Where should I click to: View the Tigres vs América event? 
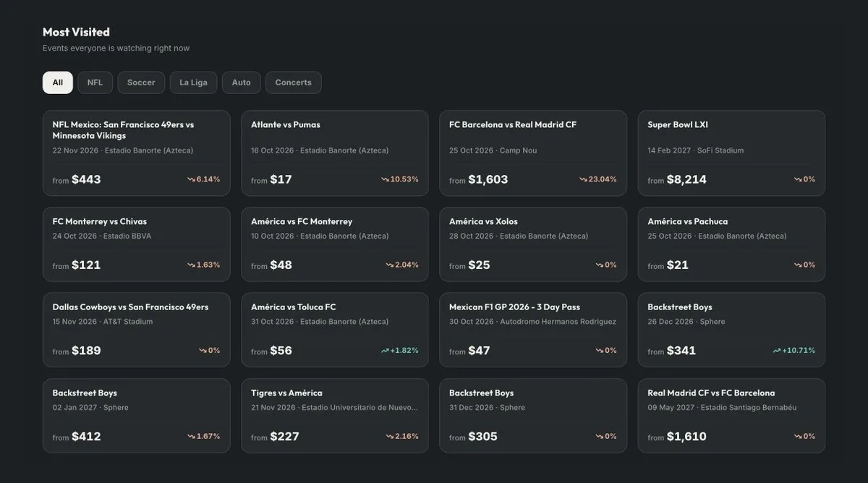tap(335, 416)
